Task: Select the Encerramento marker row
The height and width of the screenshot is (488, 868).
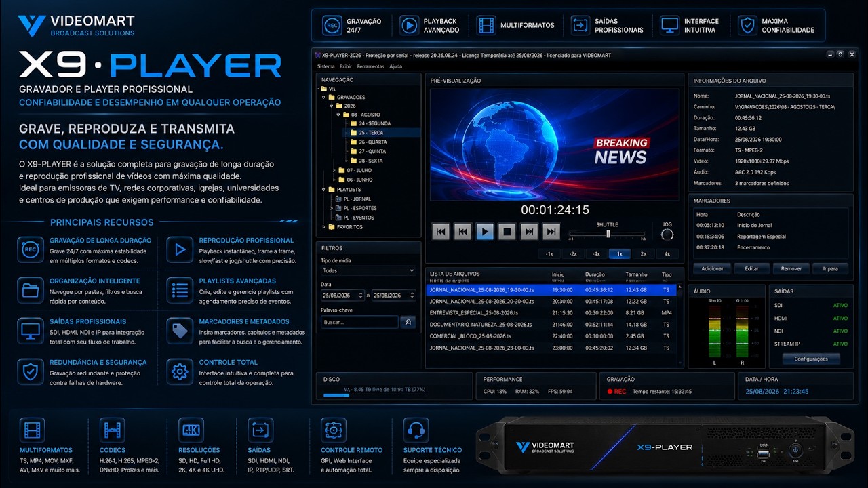Action: 770,248
